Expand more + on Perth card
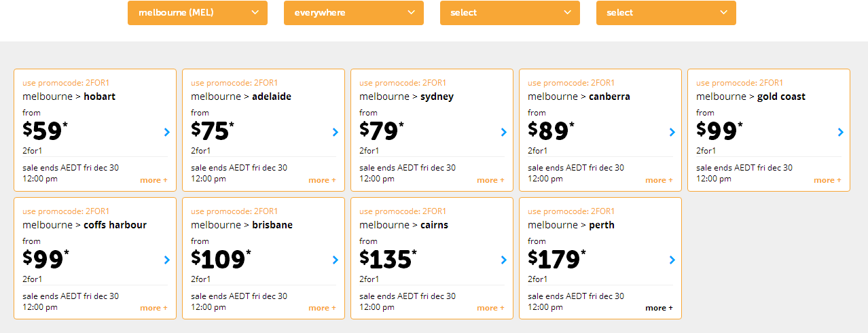Screen dimensions: 868x333 pos(659,308)
